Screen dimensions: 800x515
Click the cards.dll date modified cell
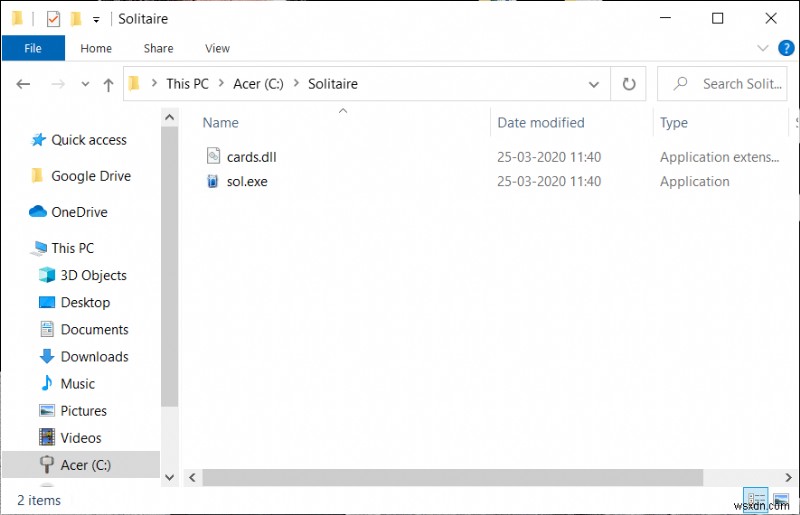pyautogui.click(x=549, y=157)
